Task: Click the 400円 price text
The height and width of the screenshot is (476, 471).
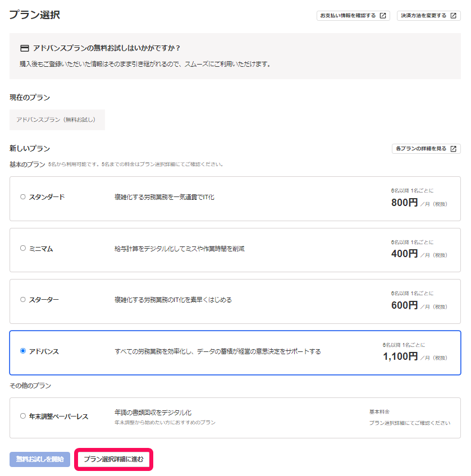Action: coord(405,254)
